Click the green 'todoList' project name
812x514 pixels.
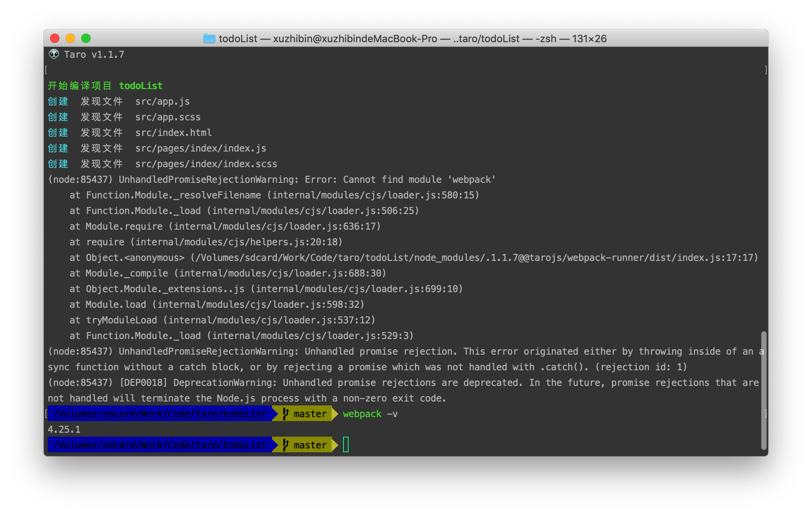pyautogui.click(x=141, y=86)
